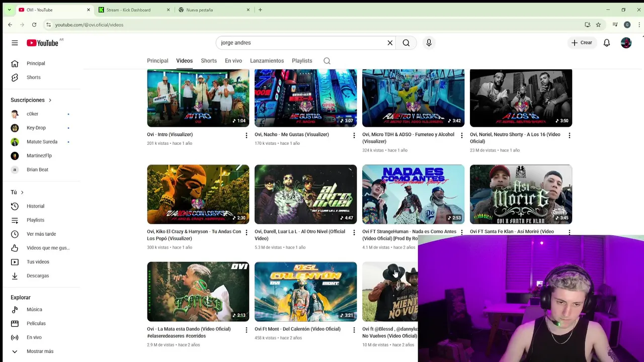Switch to the Principal channel tab

[157, 61]
